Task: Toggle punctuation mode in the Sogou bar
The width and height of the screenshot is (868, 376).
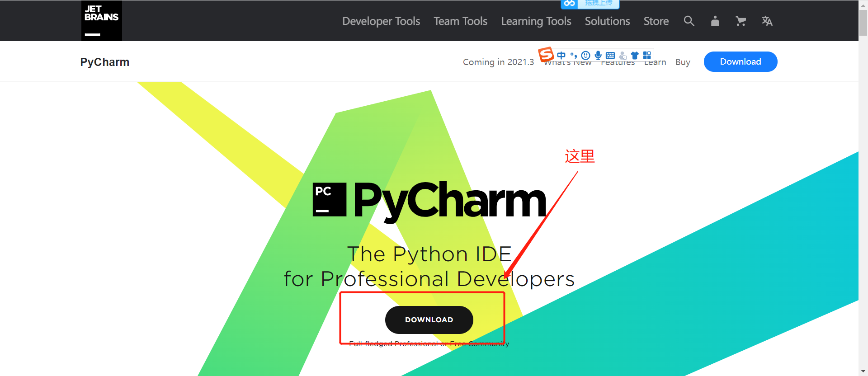Action: pyautogui.click(x=574, y=55)
